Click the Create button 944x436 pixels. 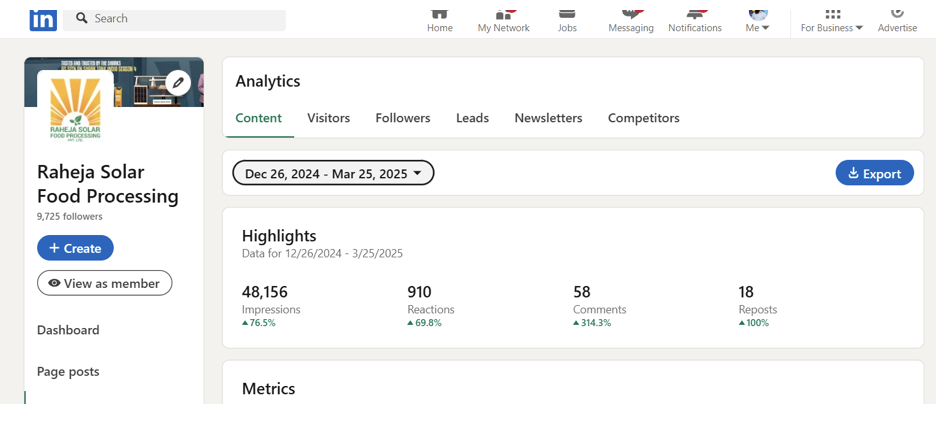[75, 248]
